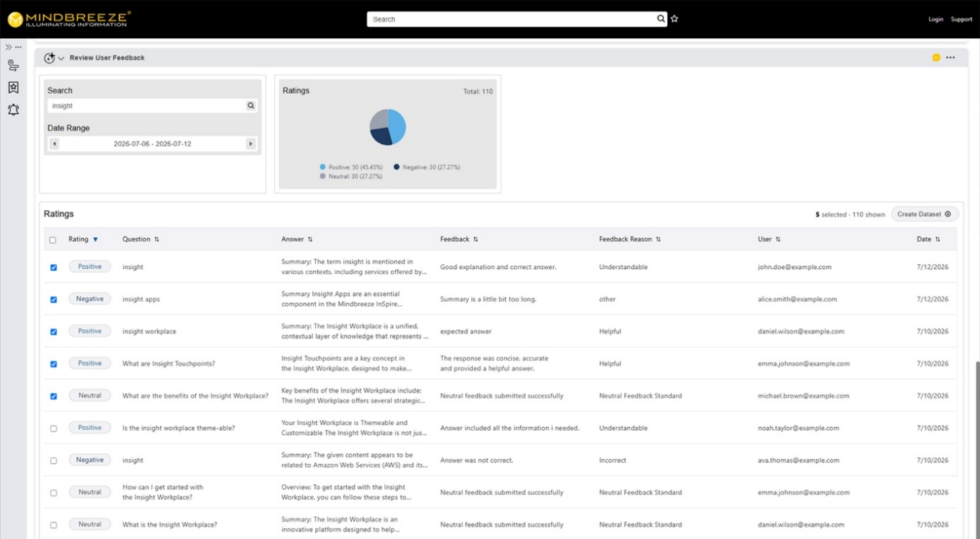Click the Neutral legend dot in Ratings chart
Image resolution: width=980 pixels, height=539 pixels.
tap(323, 176)
